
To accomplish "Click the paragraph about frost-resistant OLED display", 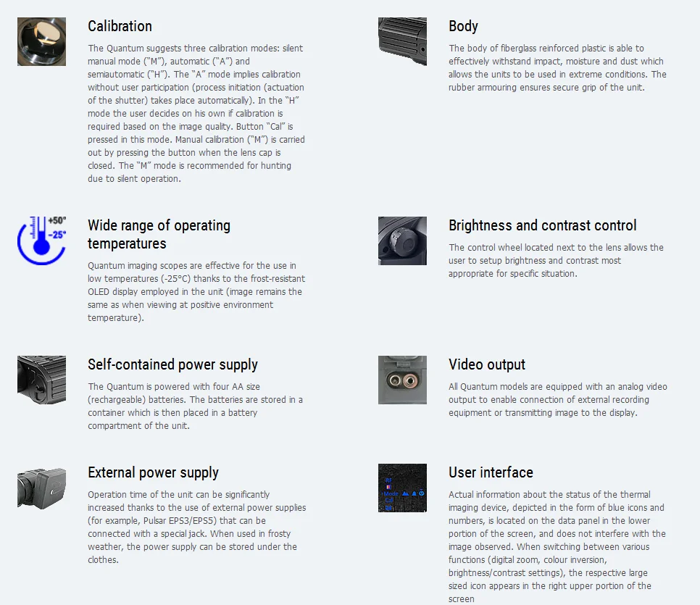I will pyautogui.click(x=196, y=291).
